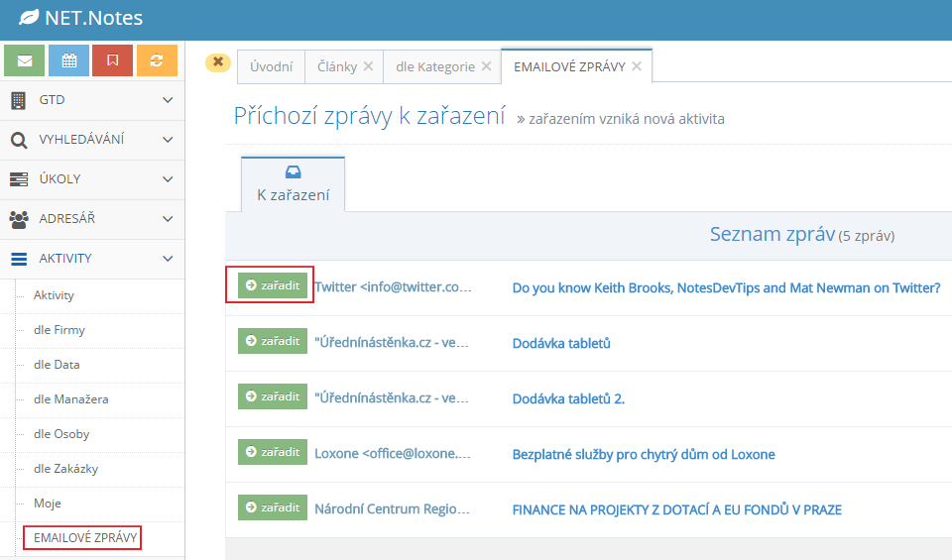Open the blue calendar icon

(x=68, y=60)
